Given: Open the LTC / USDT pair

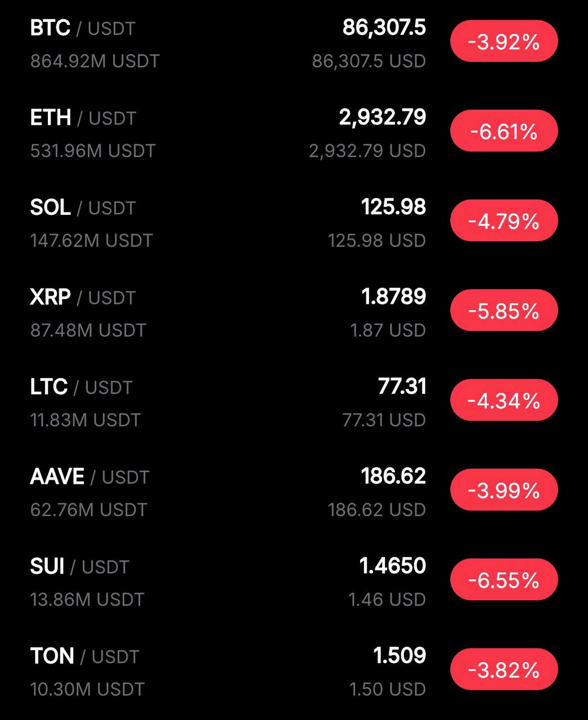Looking at the screenshot, I should [x=81, y=387].
